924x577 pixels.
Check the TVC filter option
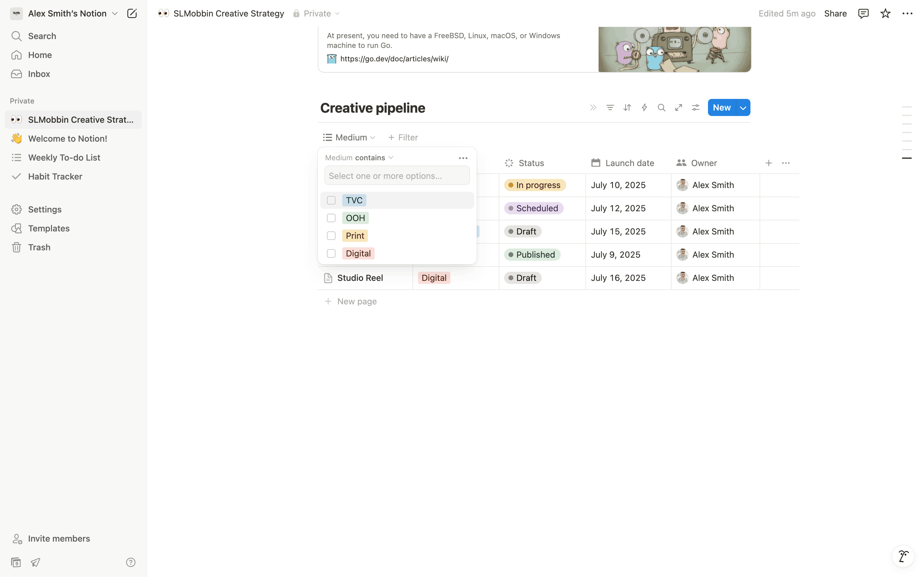331,200
